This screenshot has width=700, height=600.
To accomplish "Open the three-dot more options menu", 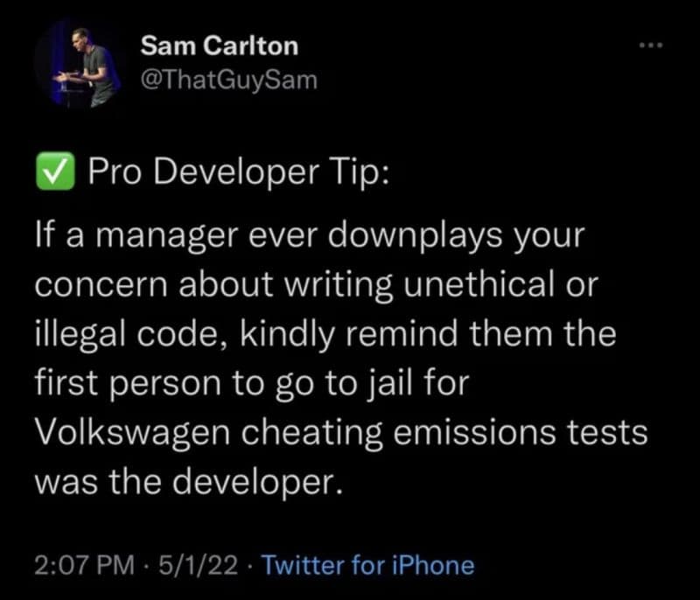I will click(651, 45).
